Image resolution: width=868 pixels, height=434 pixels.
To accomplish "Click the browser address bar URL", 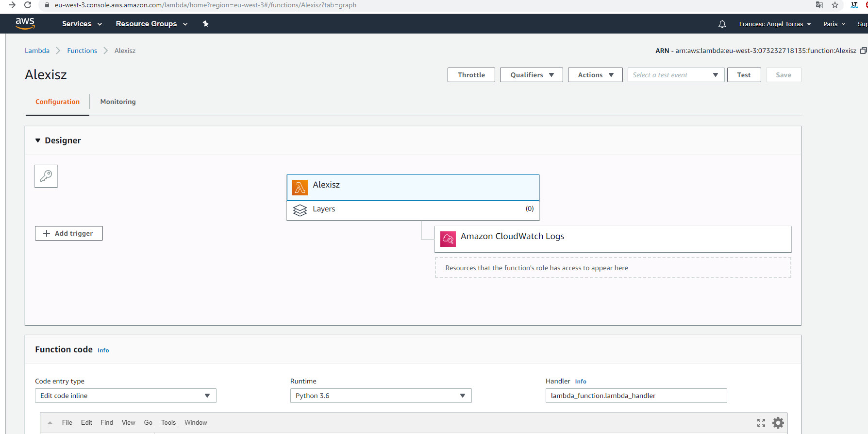I will tap(205, 5).
